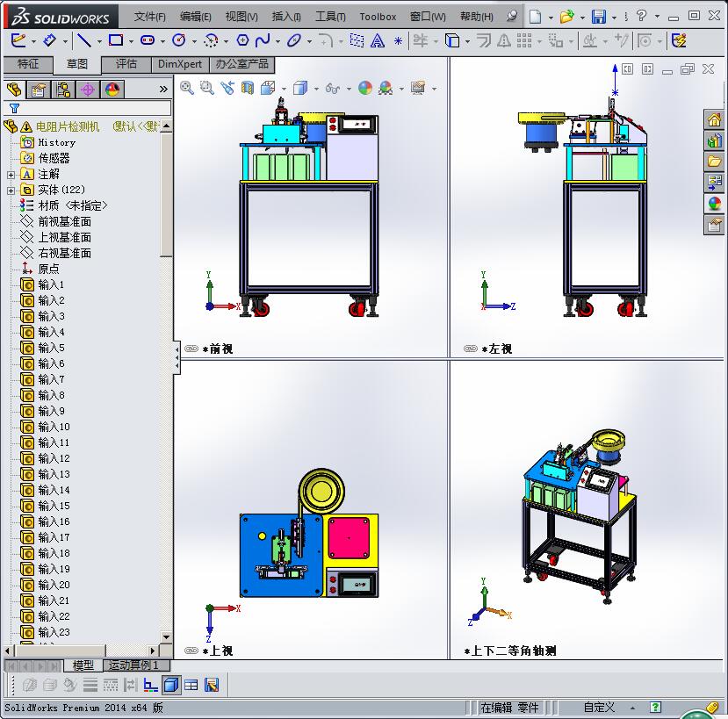Select the Polygon sketch tool
Image resolution: width=728 pixels, height=719 pixels.
pos(242,41)
